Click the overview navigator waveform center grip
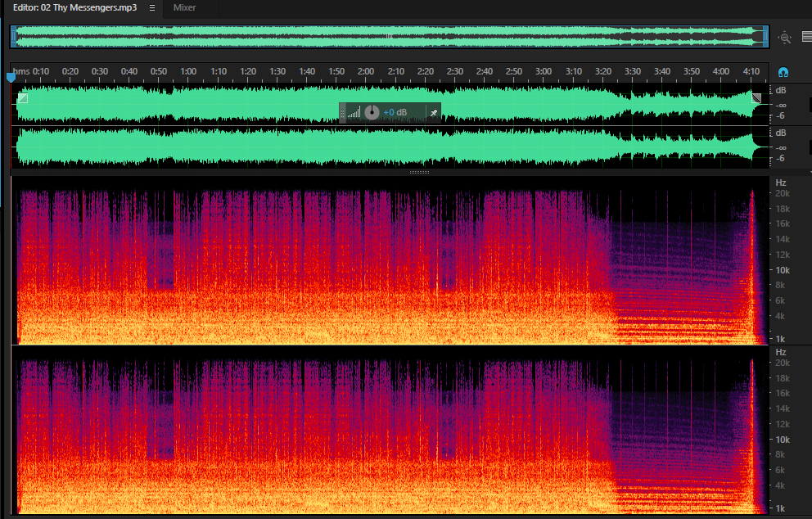The width and height of the screenshot is (812, 519). (x=389, y=37)
